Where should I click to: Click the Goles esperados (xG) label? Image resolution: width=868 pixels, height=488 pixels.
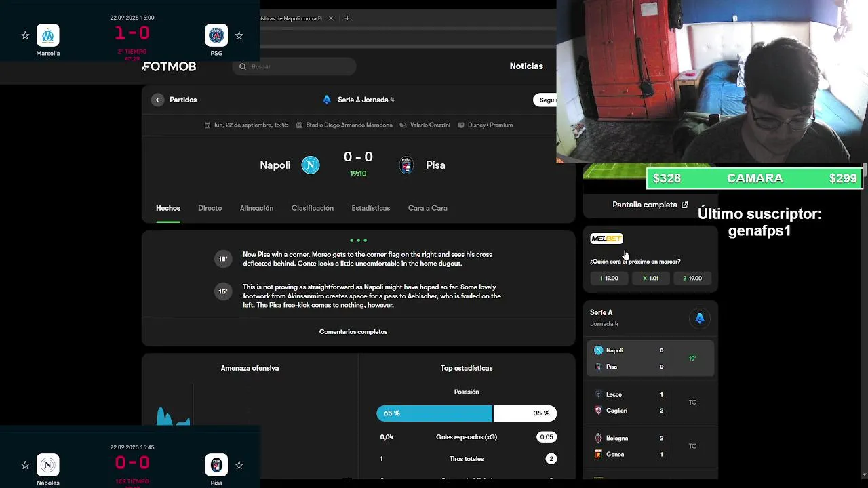coord(467,437)
